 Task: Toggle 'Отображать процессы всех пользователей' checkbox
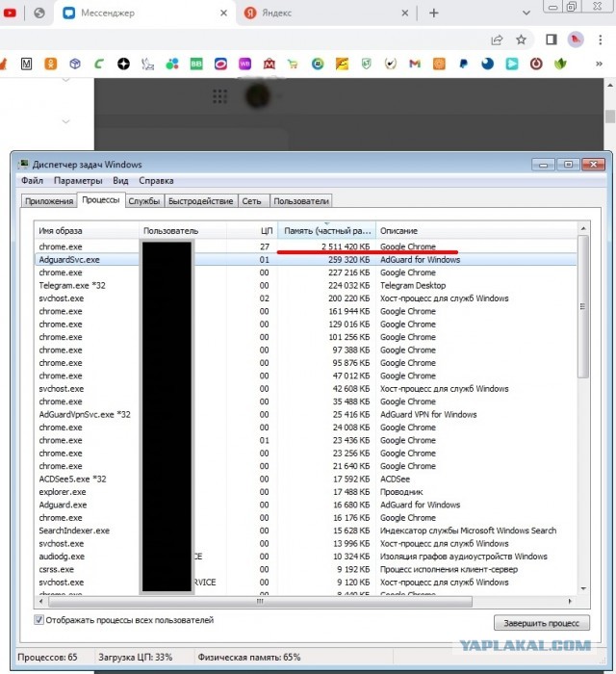pos(38,620)
